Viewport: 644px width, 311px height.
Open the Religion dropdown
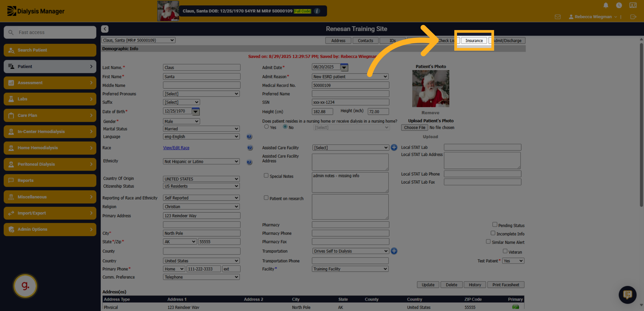pos(201,207)
